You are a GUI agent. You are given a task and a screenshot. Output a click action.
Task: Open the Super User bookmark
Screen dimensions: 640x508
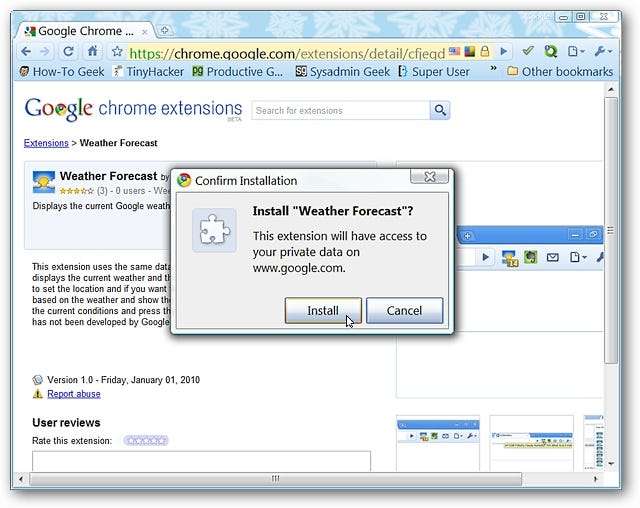click(x=434, y=72)
